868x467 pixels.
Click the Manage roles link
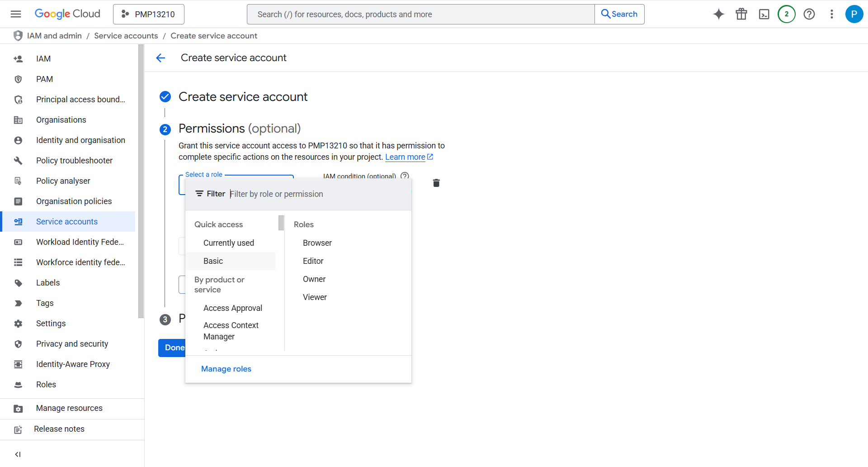point(226,369)
